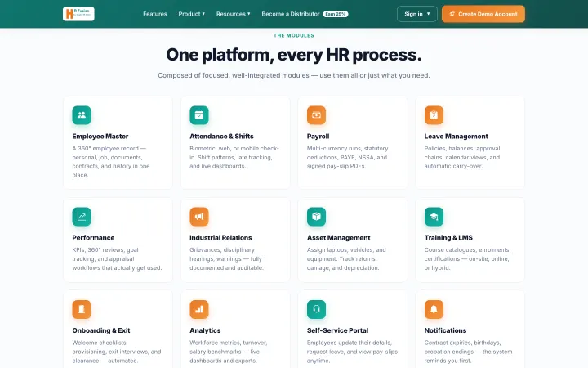The width and height of the screenshot is (588, 368).
Task: Expand the Resources dropdown
Action: tap(234, 14)
